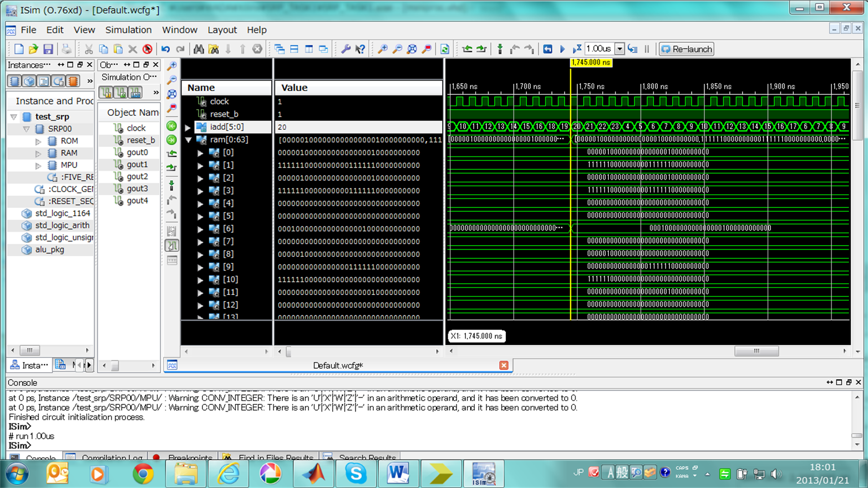Click the Go to Previous Marker icon
Viewport: 868px width, 488px height.
515,49
